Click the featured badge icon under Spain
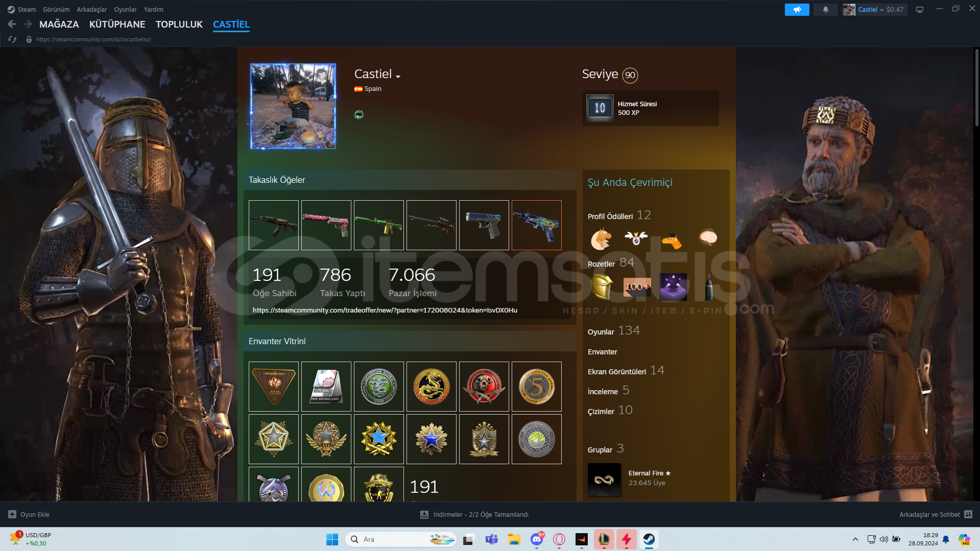 (359, 114)
